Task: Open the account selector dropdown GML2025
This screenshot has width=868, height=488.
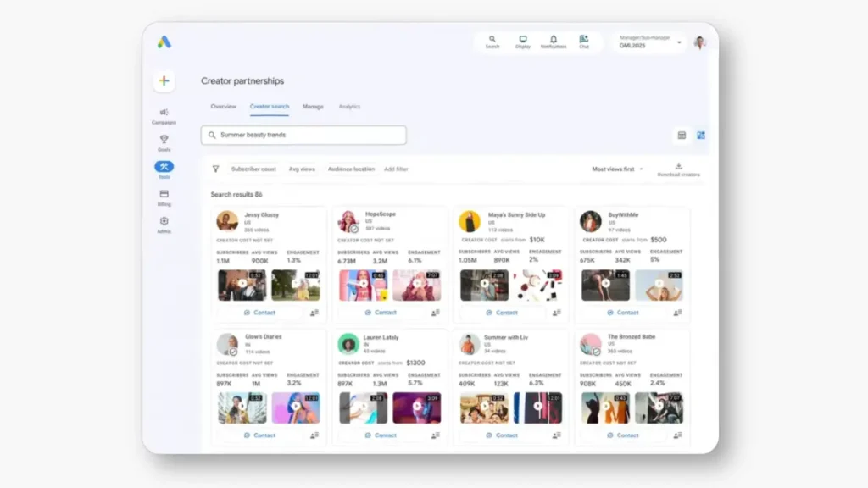Action: [x=650, y=42]
